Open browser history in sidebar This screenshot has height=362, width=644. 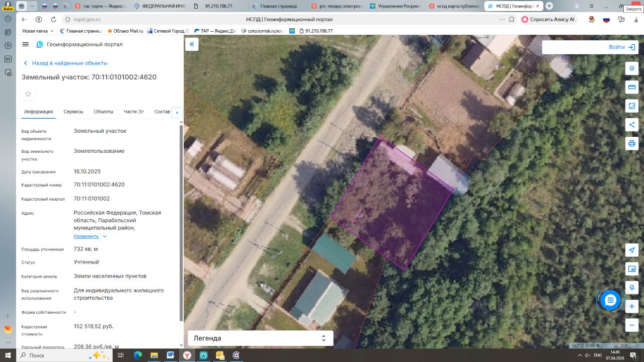[8, 18]
